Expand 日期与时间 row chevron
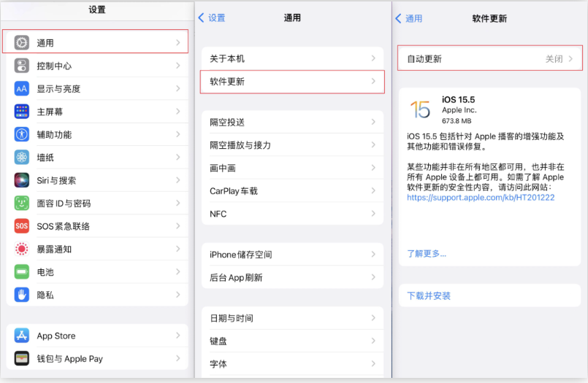The width and height of the screenshot is (588, 383). point(373,318)
